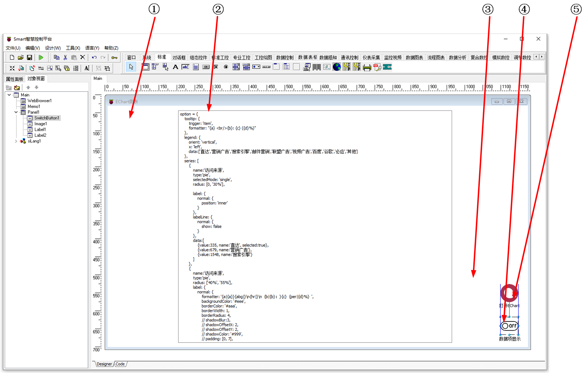Move the object up with the up arrow
This screenshot has height=373, width=588.
pos(28,87)
